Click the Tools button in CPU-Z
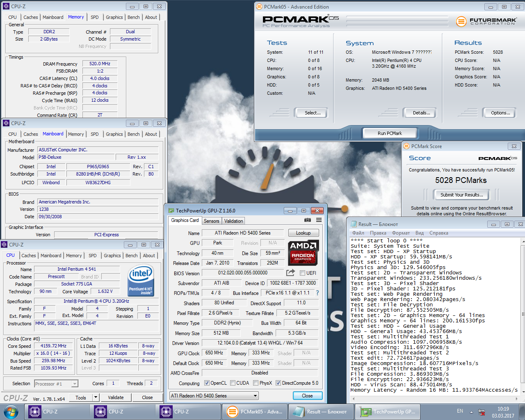 tap(81, 397)
